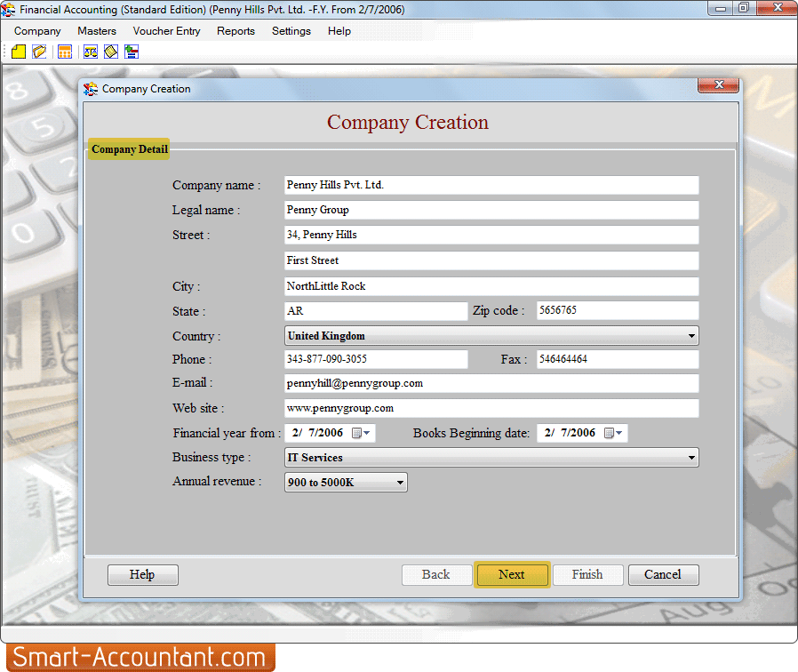Click the Finish button
798x672 pixels.
click(587, 575)
